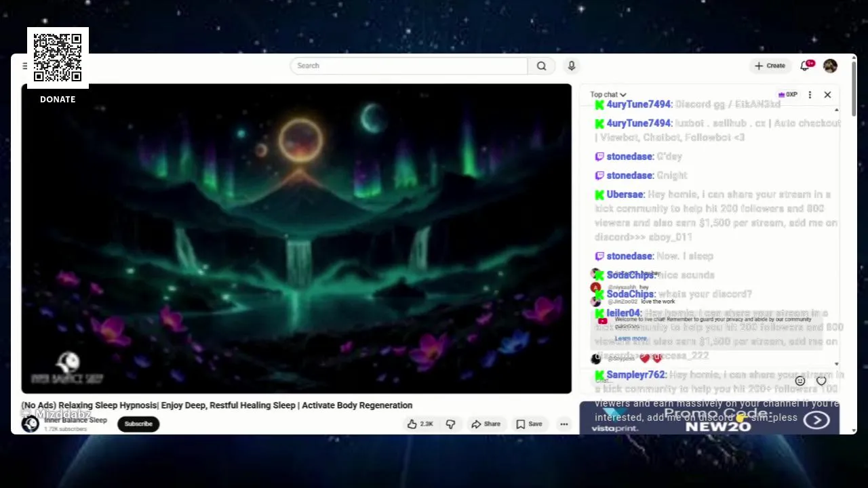Click the chat overlay scroll-up arrow
Screen dimensions: 868x488
tap(836, 110)
